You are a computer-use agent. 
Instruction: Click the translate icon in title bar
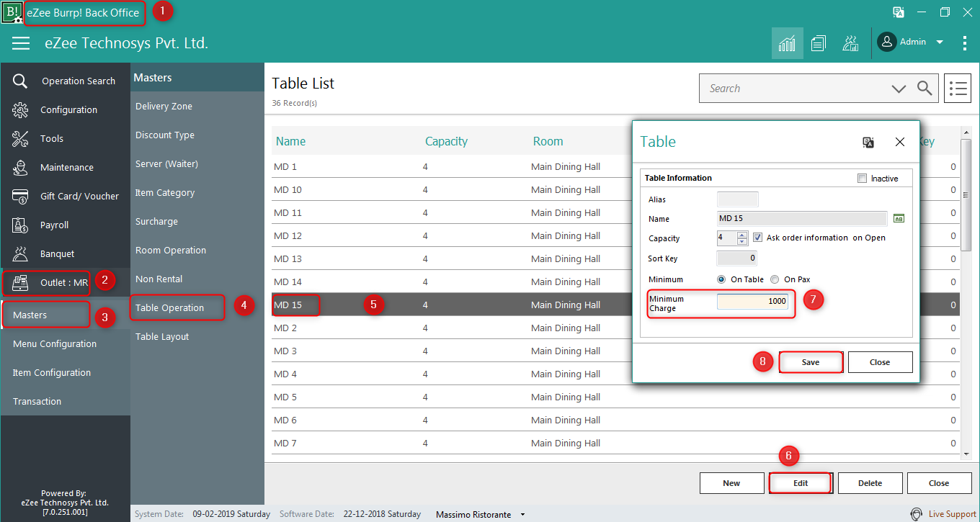899,12
